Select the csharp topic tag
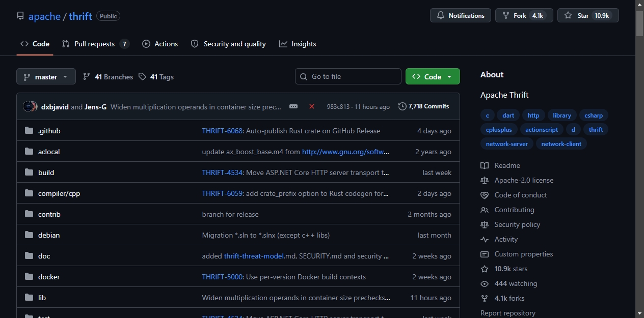This screenshot has width=644, height=318. (x=594, y=115)
